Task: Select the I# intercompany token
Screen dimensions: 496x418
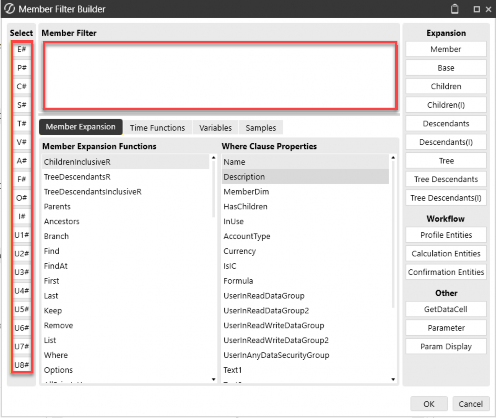Action: pos(22,217)
